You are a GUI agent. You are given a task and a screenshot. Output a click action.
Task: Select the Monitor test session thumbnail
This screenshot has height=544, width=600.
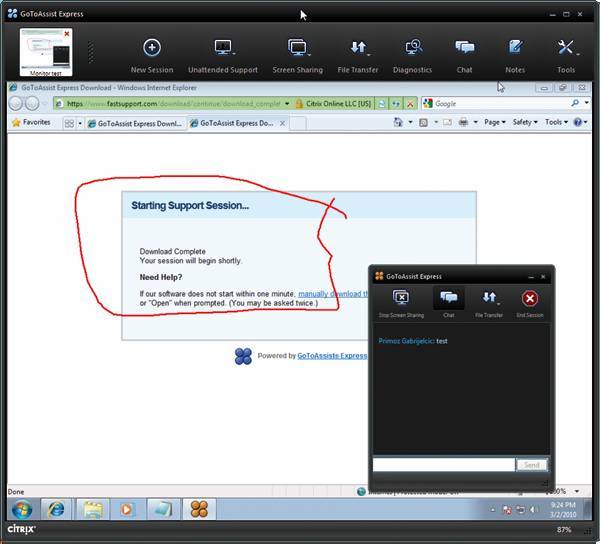[x=46, y=52]
